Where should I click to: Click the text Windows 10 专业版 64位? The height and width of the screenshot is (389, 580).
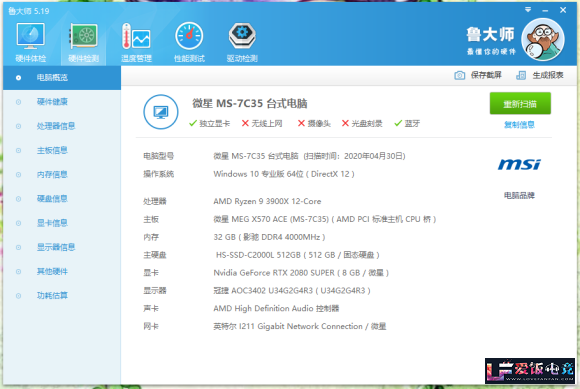[258, 174]
